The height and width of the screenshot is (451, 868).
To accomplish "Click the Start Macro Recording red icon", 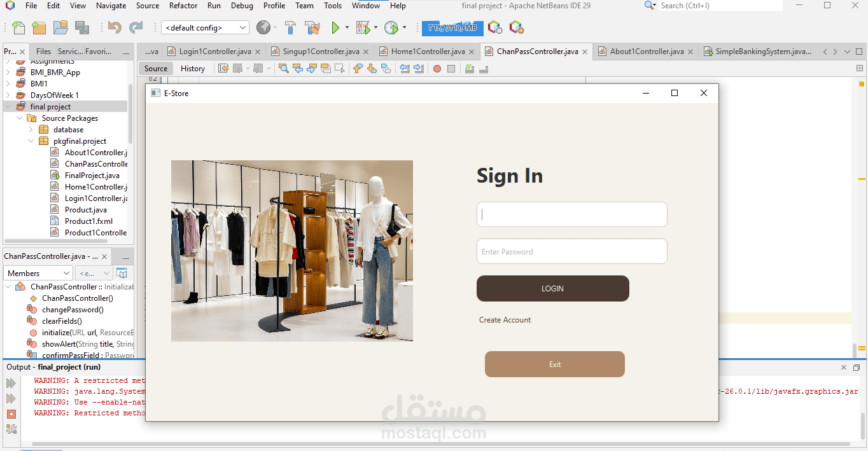I will click(x=437, y=69).
